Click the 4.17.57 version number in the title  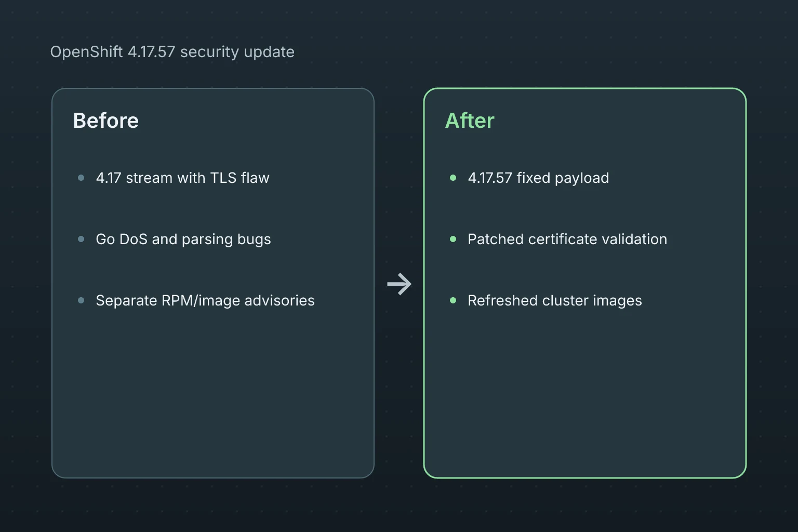point(152,52)
